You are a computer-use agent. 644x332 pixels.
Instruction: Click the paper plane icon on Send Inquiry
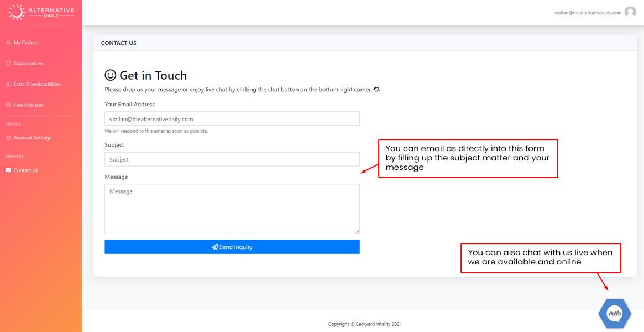214,247
